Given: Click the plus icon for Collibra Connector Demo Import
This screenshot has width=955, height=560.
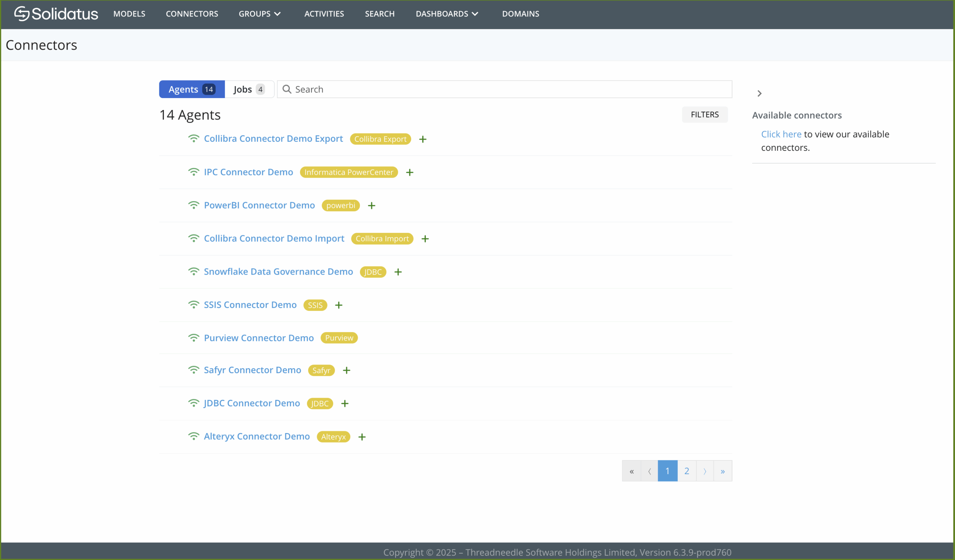Looking at the screenshot, I should (425, 239).
